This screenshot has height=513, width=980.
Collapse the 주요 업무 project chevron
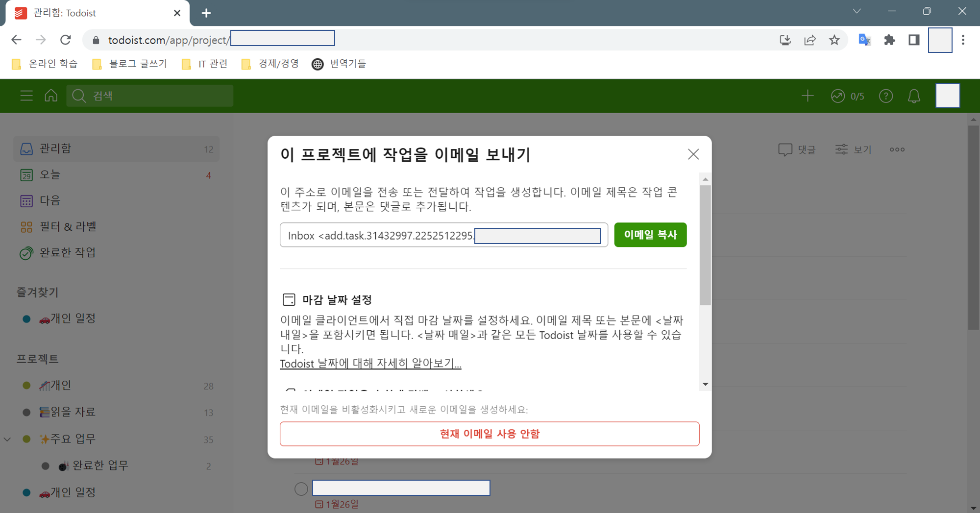(7, 439)
